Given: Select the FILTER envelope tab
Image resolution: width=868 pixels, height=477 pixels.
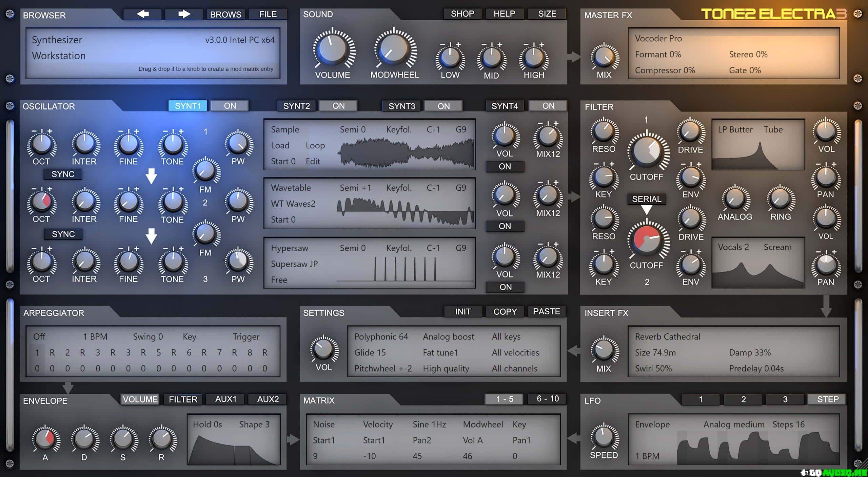Looking at the screenshot, I should click(x=183, y=399).
